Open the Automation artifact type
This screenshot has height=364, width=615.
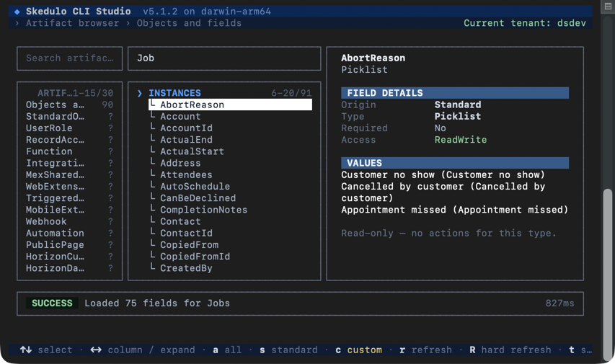click(69, 233)
